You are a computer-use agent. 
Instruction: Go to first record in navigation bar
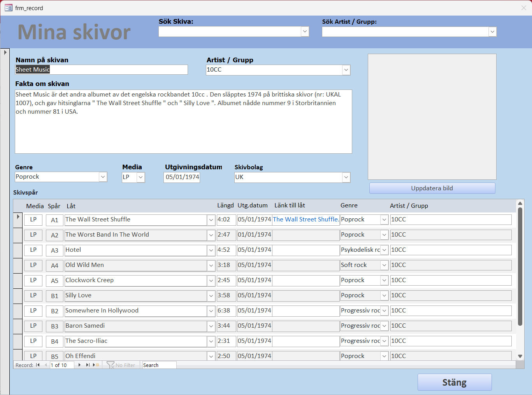(x=38, y=365)
